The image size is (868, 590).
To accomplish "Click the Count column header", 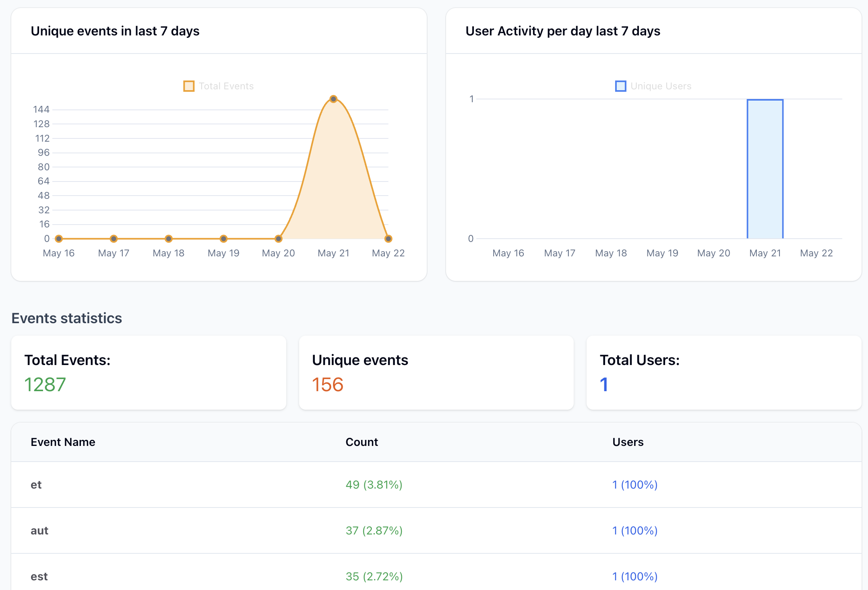I will pos(362,442).
